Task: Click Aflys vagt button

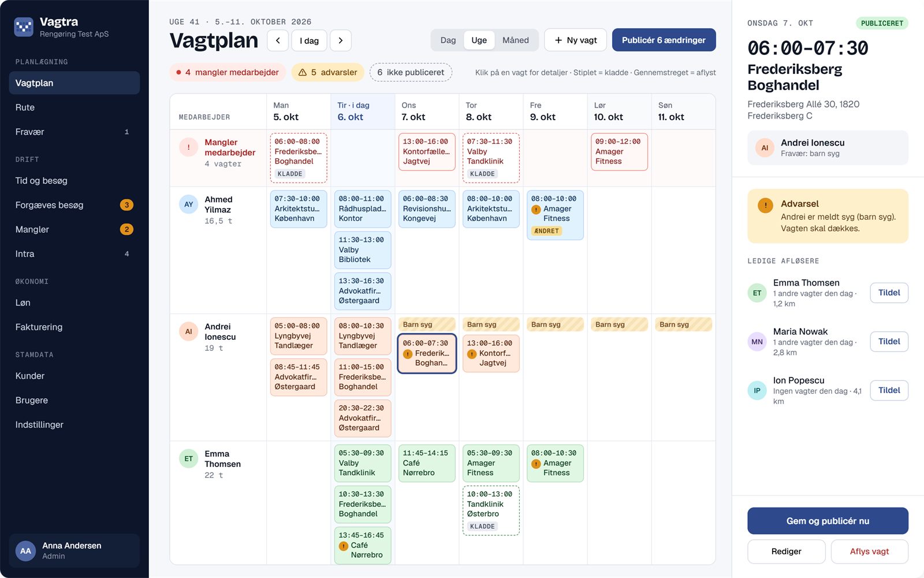Action: (x=869, y=551)
